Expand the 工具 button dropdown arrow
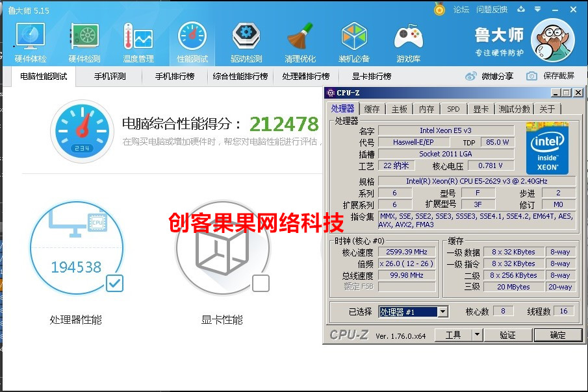Viewport: 588px width, 392px height. pyautogui.click(x=477, y=335)
